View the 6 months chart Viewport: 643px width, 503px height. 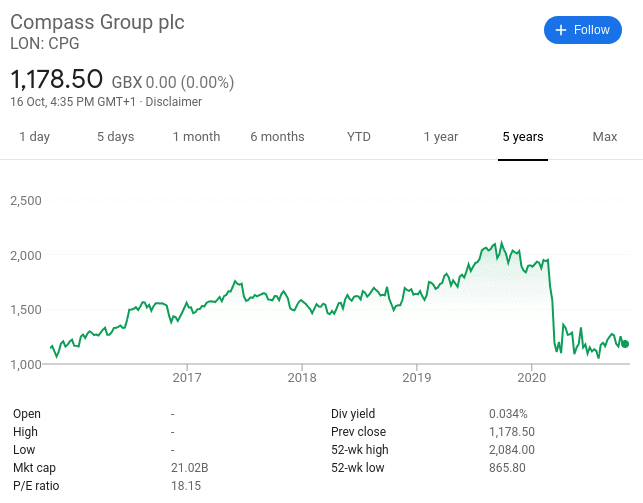coord(278,137)
